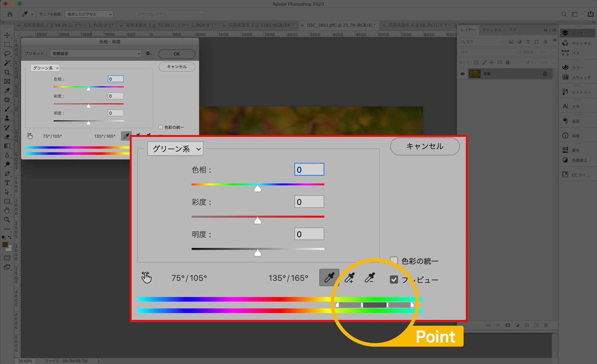
Task: Open the サンプル範囲 sample size dropdown
Action: (x=89, y=14)
